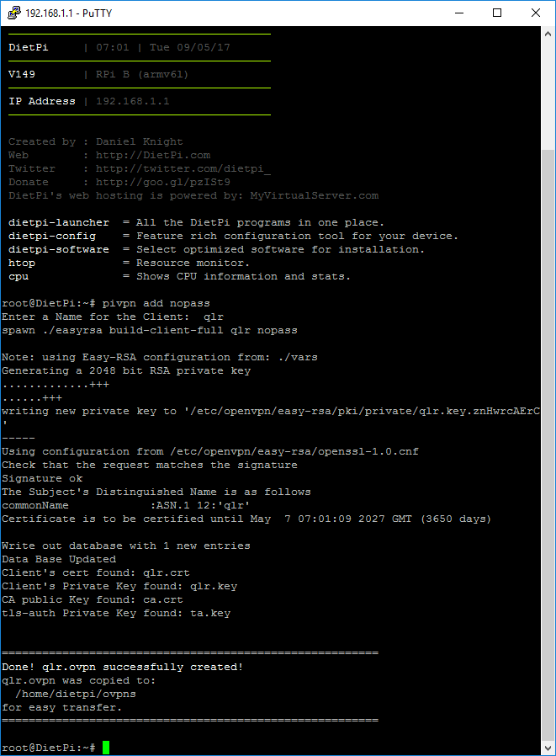Click 'Generating a 2048 bit RSA private key'
The image size is (556, 756).
tap(126, 370)
